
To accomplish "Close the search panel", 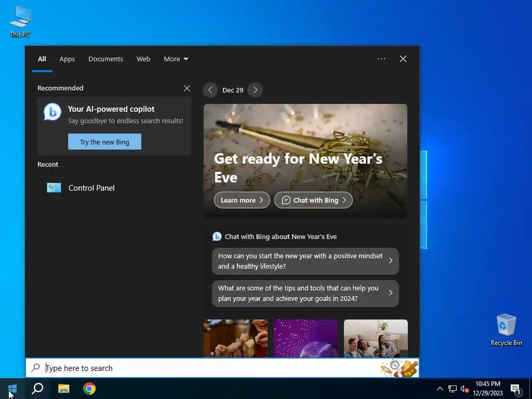I will pos(403,59).
